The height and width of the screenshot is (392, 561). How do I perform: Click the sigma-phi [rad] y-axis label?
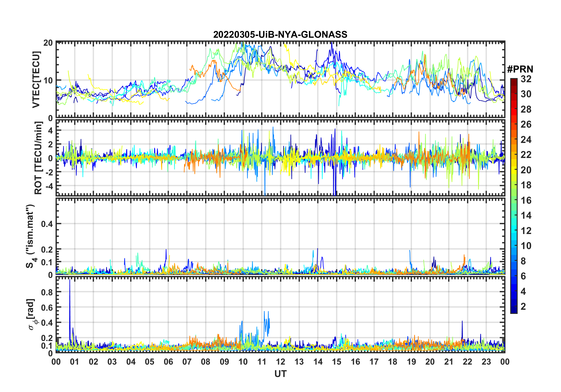pyautogui.click(x=32, y=314)
